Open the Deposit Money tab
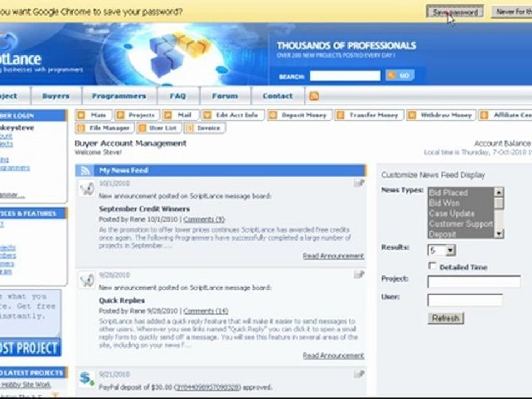 [x=300, y=115]
